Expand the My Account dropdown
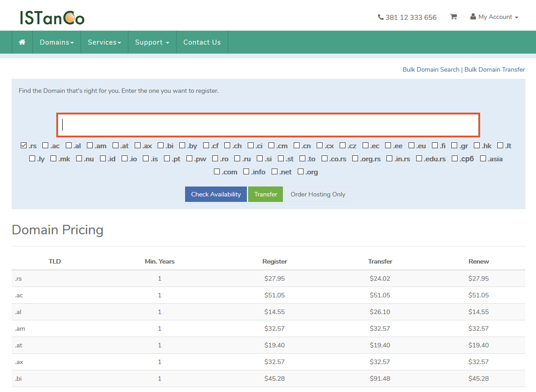Image resolution: width=536 pixels, height=392 pixels. coord(494,17)
